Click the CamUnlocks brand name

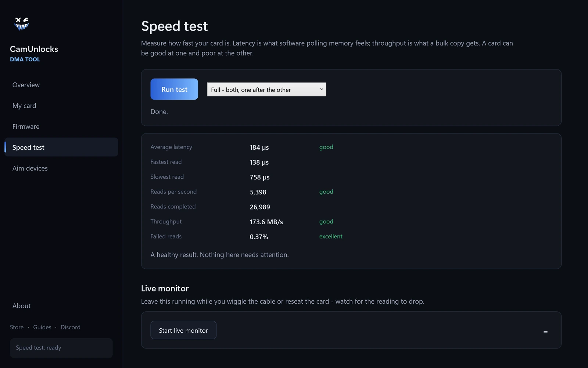tap(34, 49)
